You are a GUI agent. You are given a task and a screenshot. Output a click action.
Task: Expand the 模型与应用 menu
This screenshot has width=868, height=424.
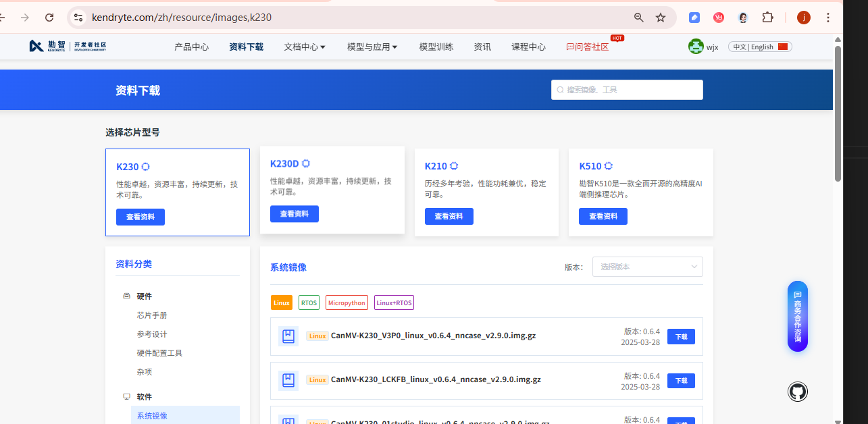(x=372, y=47)
